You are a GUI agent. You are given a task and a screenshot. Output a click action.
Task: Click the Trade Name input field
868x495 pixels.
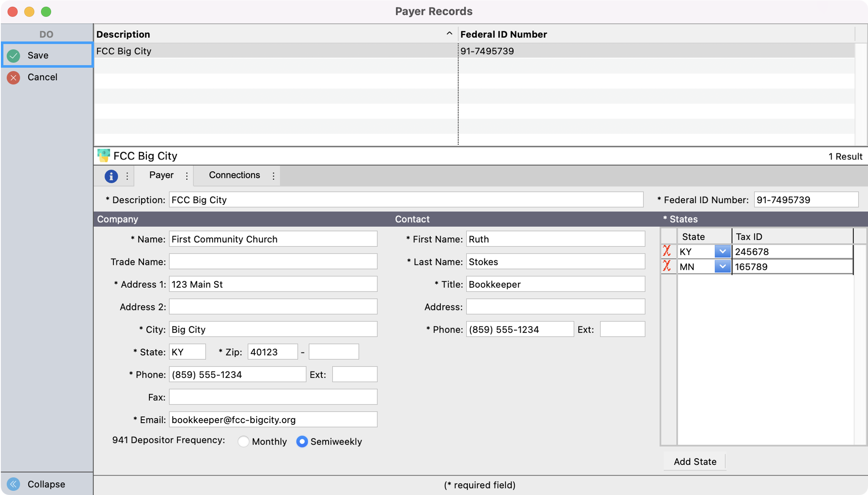click(273, 261)
